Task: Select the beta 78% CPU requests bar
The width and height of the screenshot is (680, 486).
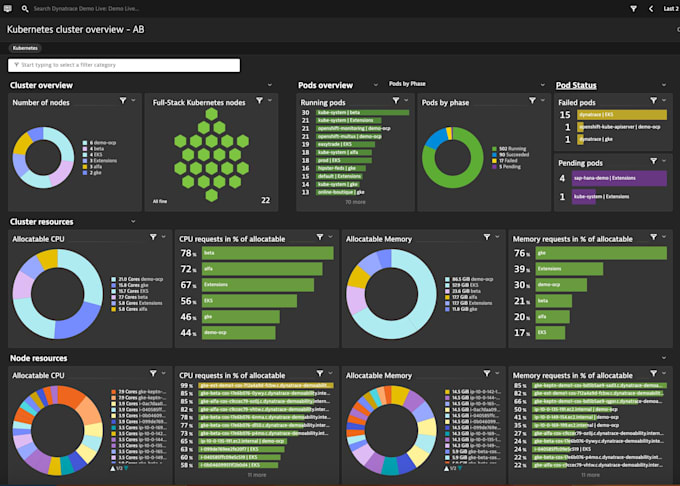Action: 268,253
